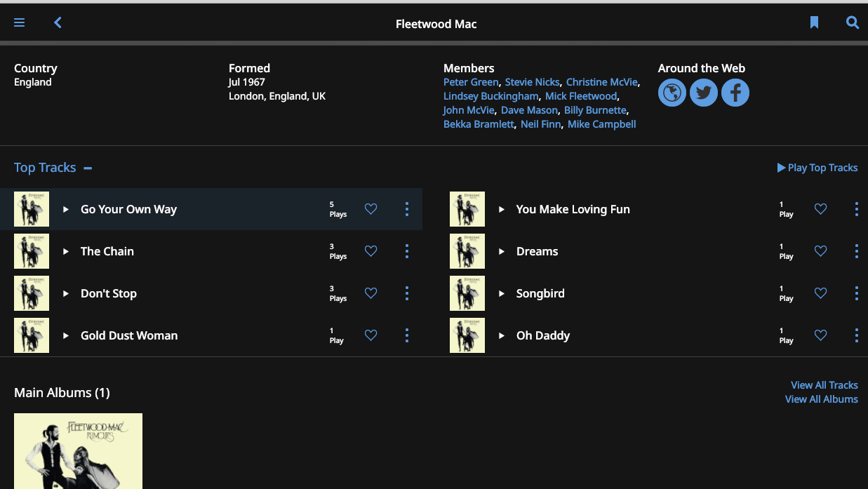Open more options for Gold Dust Woman
Screen dimensions: 868x489
point(407,335)
